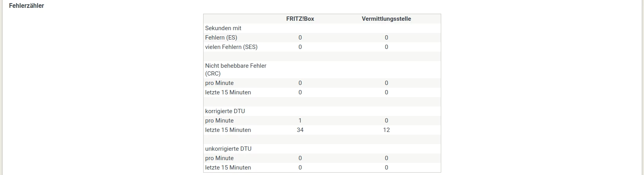Viewport: 644px width, 175px height.
Task: Click 'pro Minute' label under unkorrigierte DTU
Action: tap(219, 158)
